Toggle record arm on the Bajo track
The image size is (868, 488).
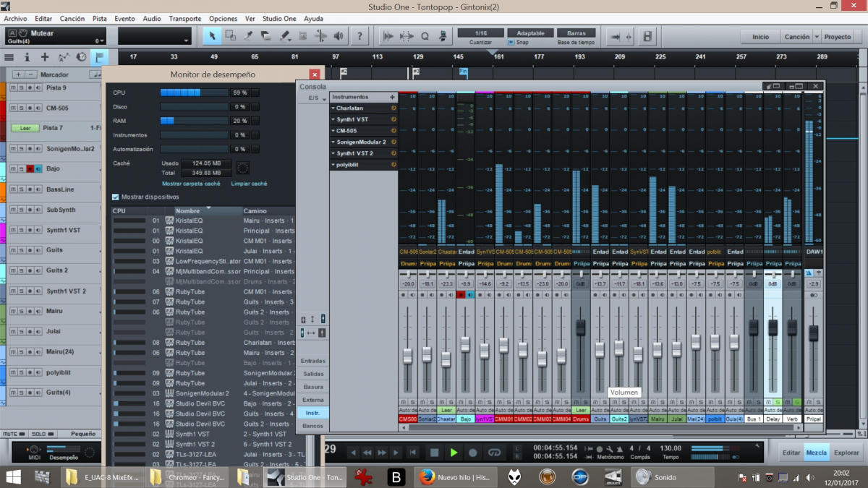[x=30, y=168]
